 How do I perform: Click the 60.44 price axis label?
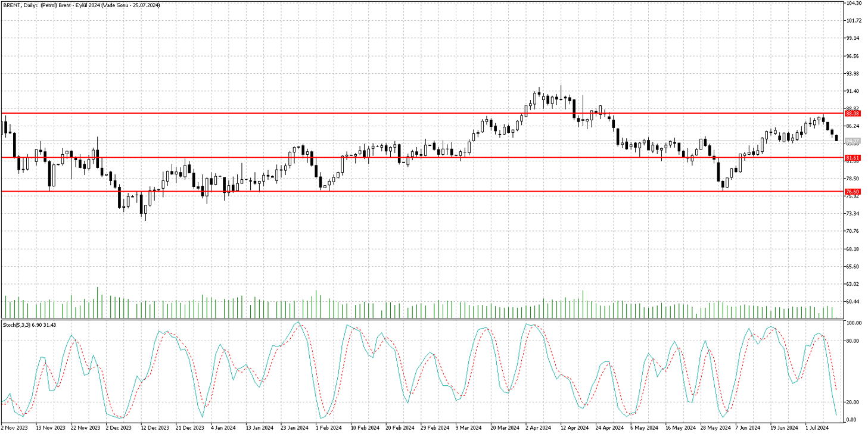(853, 302)
